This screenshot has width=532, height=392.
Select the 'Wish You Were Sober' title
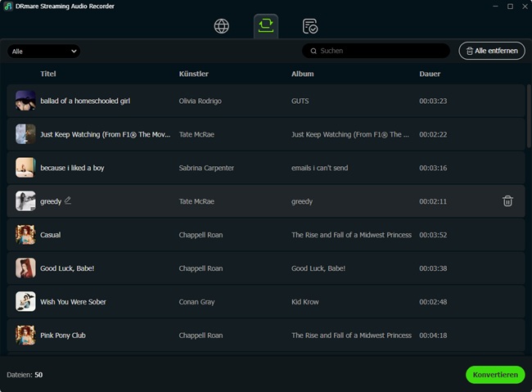click(73, 302)
